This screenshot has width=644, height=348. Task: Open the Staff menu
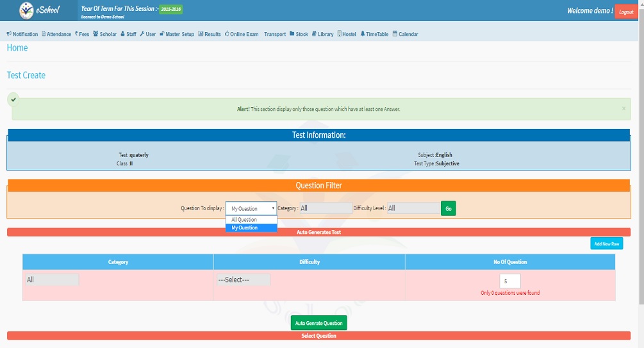(128, 34)
